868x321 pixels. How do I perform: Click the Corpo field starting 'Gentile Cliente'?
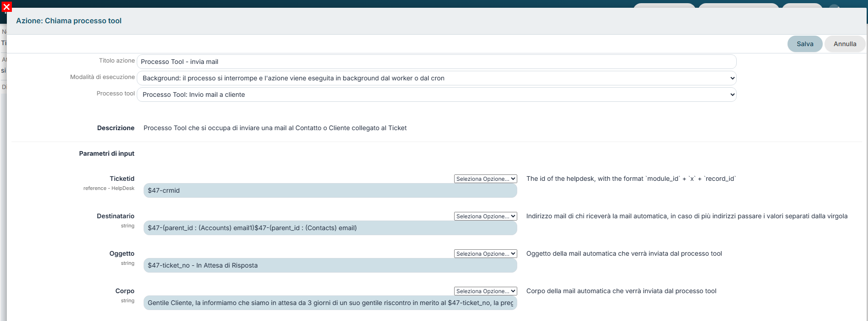pyautogui.click(x=330, y=303)
